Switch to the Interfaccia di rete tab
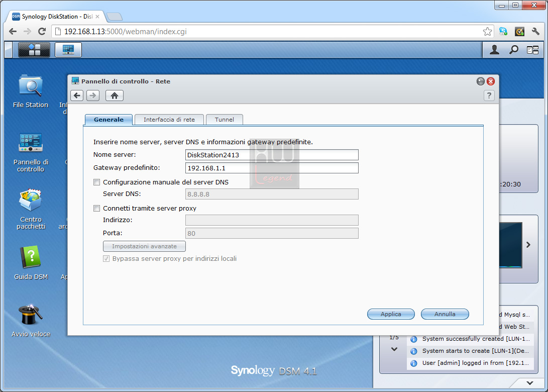This screenshot has height=392, width=548. click(x=169, y=120)
